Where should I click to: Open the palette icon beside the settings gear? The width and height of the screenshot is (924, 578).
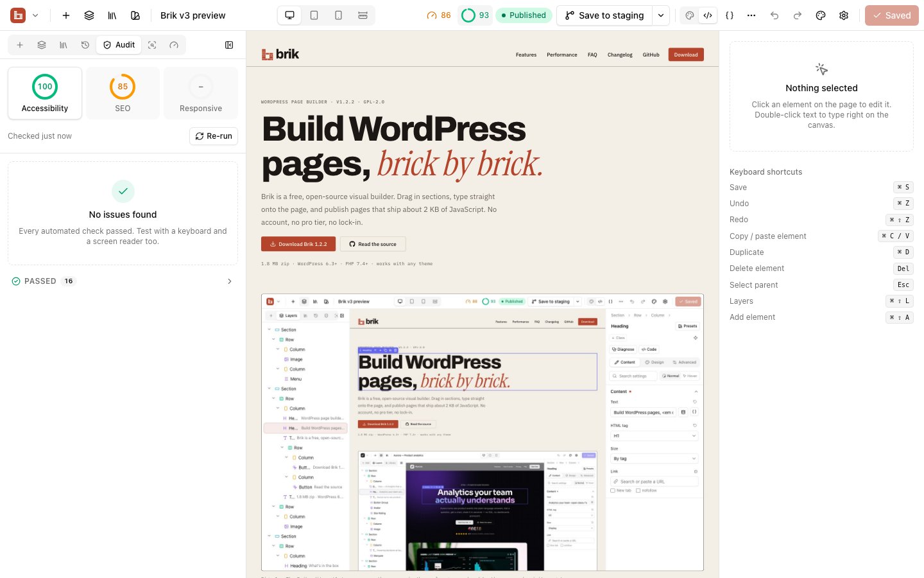tap(821, 15)
